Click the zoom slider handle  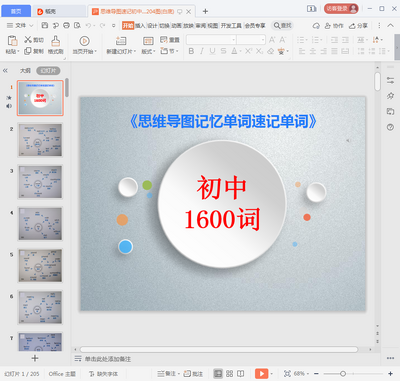[x=343, y=374]
